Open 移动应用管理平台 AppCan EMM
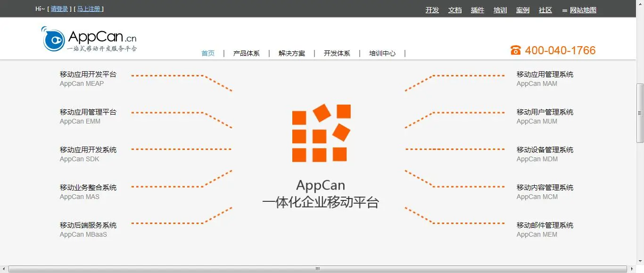Image resolution: width=644 pixels, height=273 pixels. pos(88,116)
